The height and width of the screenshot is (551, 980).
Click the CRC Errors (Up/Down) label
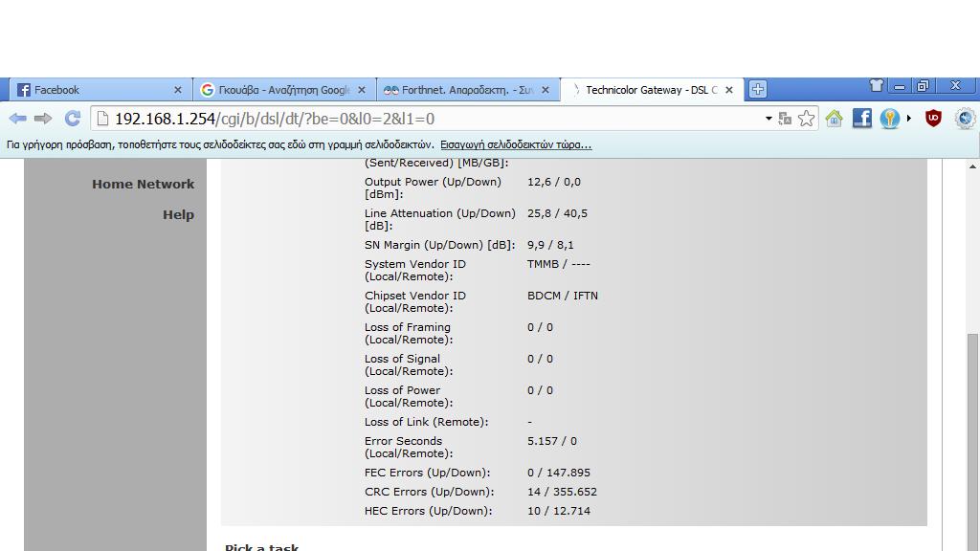pyautogui.click(x=430, y=492)
